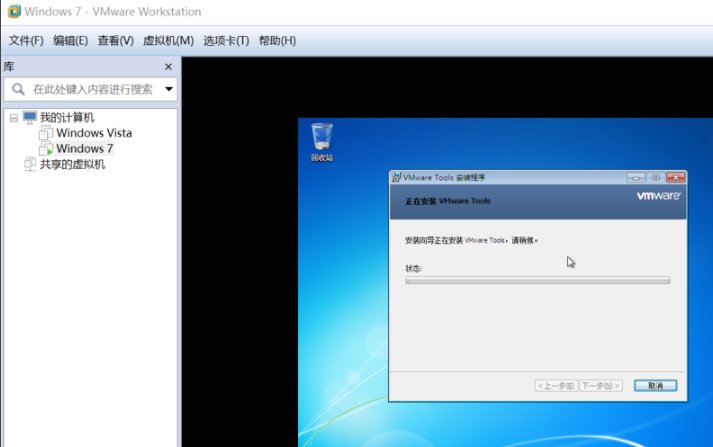Open the 文件(F) menu

point(26,40)
